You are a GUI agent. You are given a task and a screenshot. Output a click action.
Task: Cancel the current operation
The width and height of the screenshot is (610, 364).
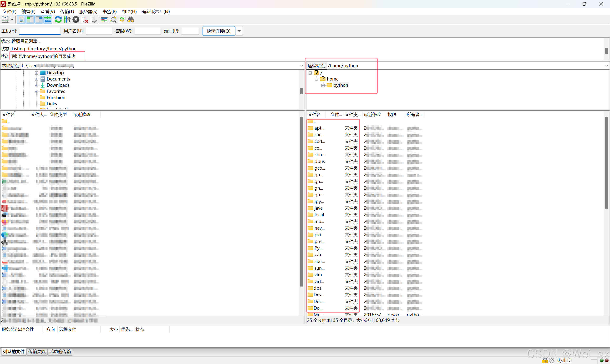(x=76, y=19)
